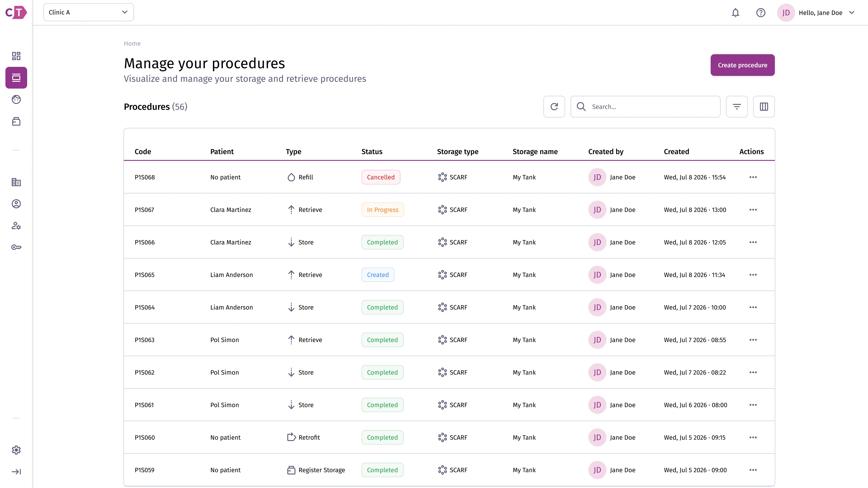Open the user account circle icon in sidebar

[x=16, y=204]
